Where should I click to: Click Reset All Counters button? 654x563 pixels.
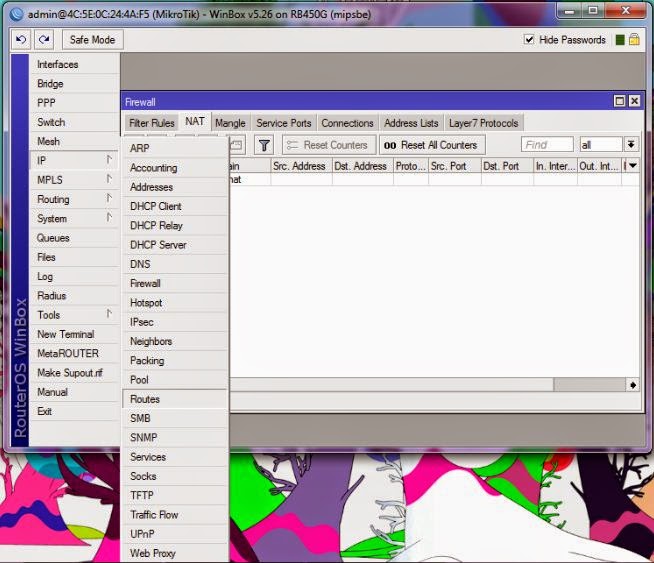tap(432, 145)
